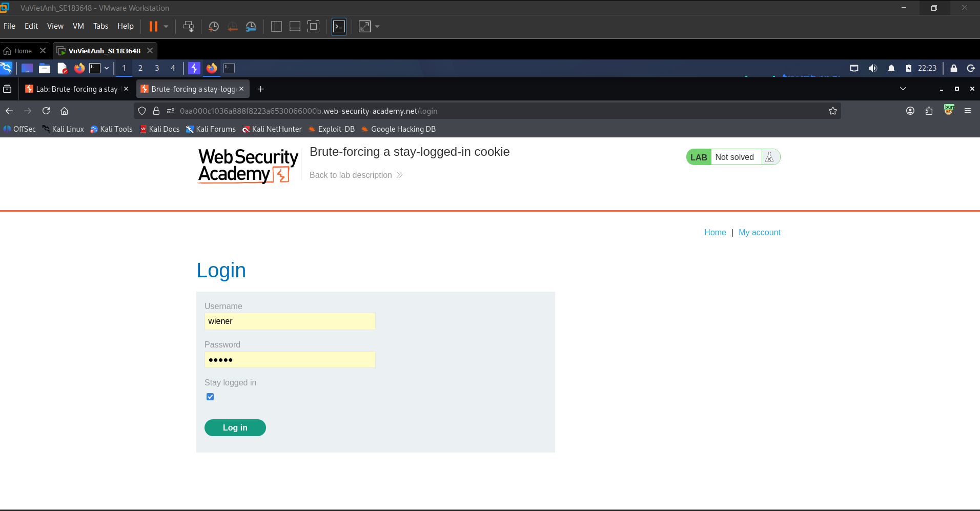The height and width of the screenshot is (511, 980).
Task: Expand the list all tabs chevron
Action: click(903, 89)
